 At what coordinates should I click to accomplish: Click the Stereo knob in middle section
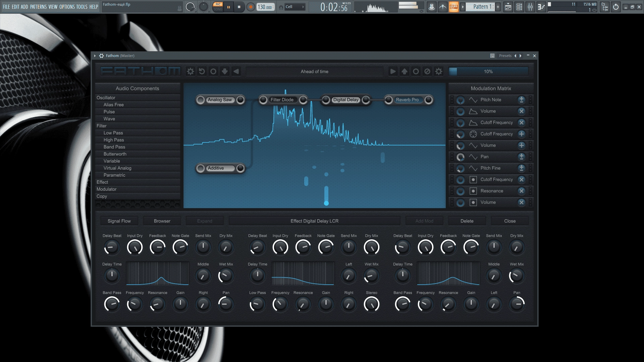[x=371, y=304]
